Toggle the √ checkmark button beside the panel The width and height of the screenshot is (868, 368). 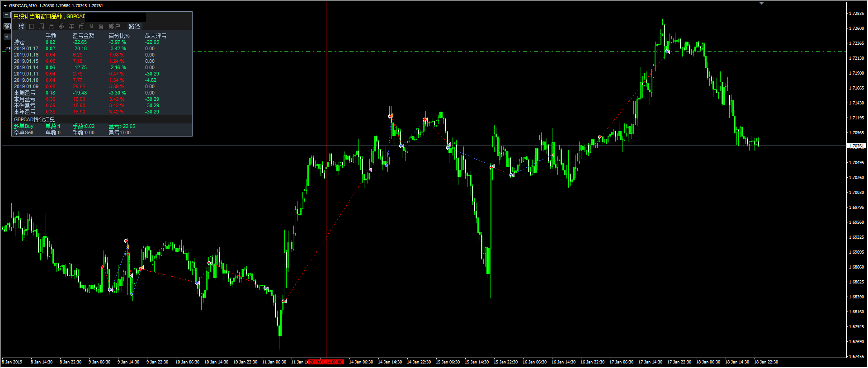pos(7,37)
